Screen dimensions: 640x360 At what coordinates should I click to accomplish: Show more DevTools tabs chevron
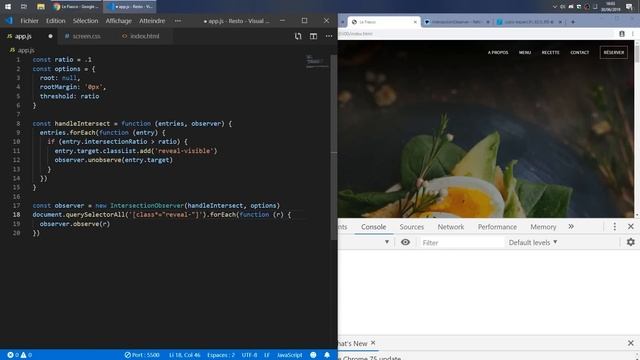click(x=571, y=227)
